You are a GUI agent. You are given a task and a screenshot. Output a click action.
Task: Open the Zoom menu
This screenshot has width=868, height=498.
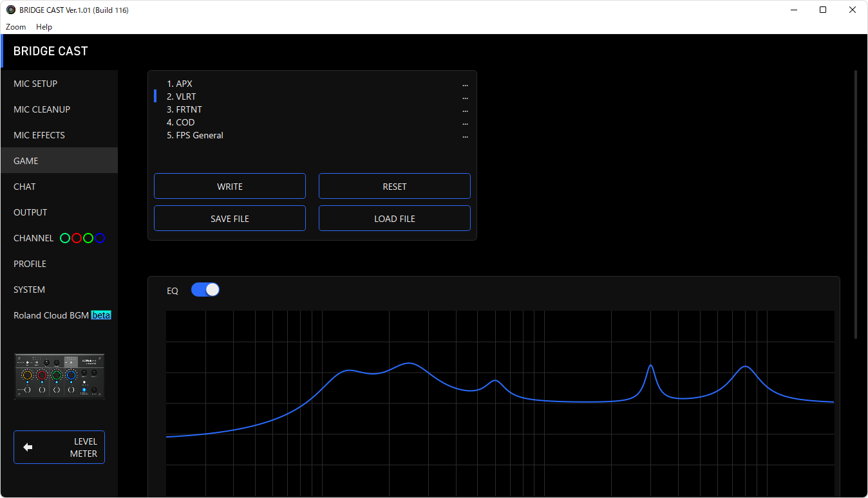click(16, 27)
